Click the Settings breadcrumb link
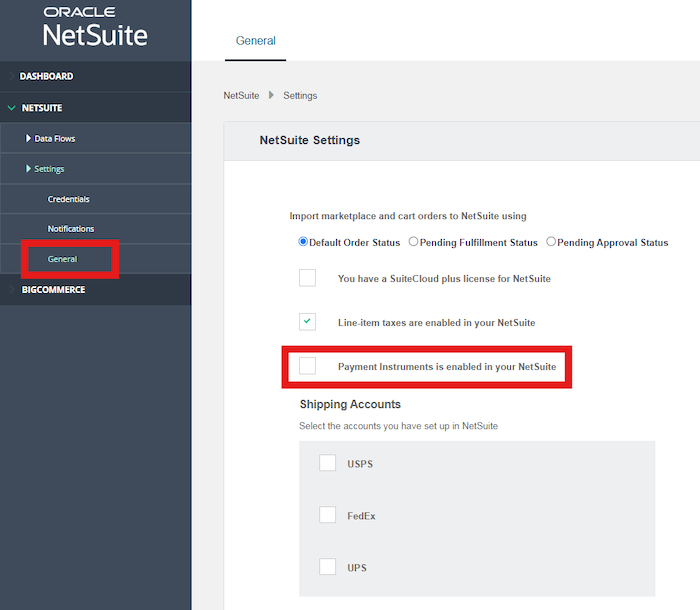This screenshot has height=610, width=700. tap(300, 96)
